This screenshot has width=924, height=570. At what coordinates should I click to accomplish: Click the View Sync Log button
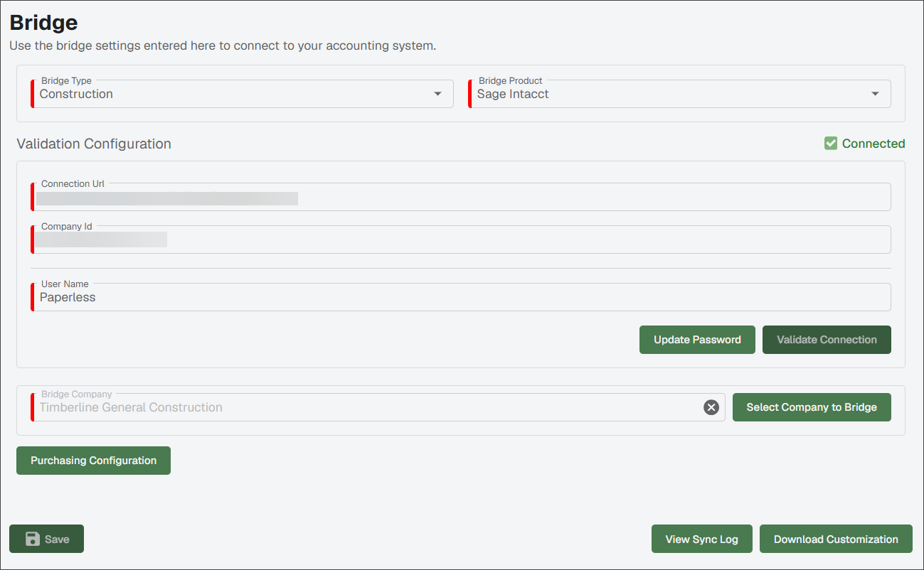point(701,539)
